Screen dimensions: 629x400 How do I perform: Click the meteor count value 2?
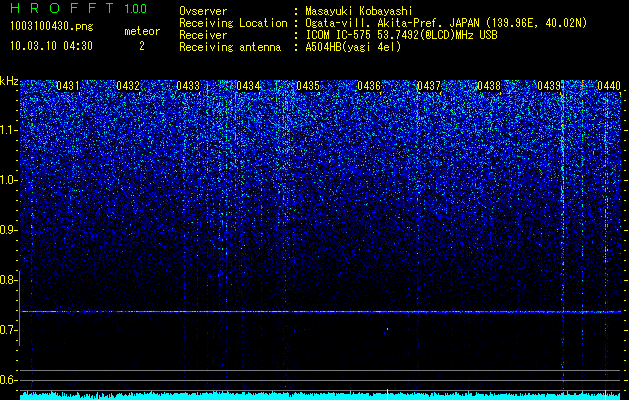[142, 46]
